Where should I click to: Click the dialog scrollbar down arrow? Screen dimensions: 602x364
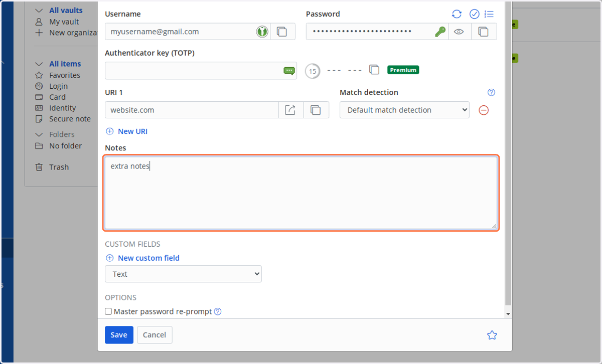pos(508,314)
